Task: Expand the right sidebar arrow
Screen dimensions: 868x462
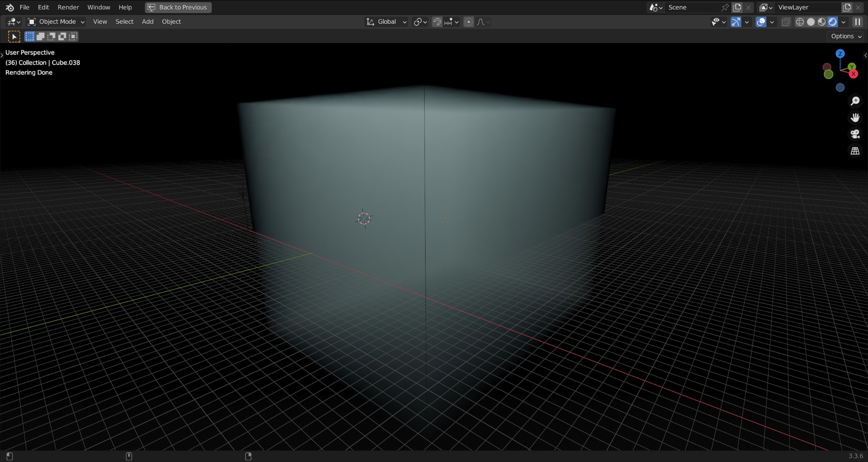Action: tap(865, 55)
